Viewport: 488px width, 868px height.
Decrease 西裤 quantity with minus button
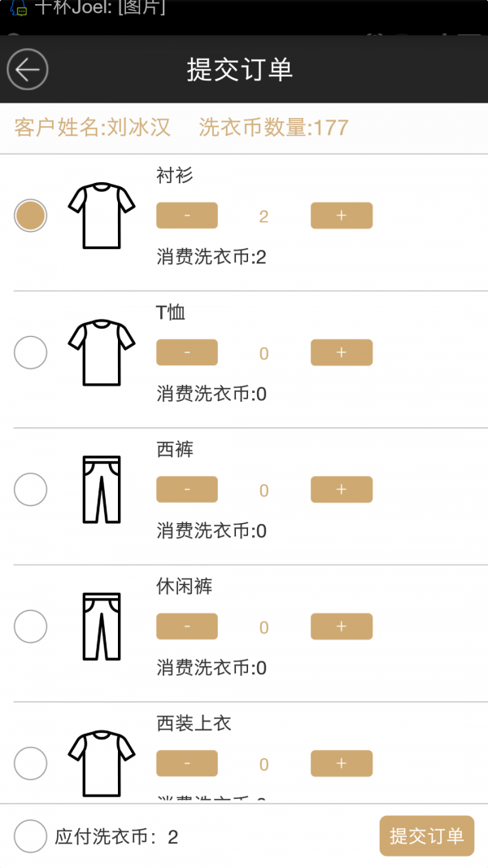[186, 489]
